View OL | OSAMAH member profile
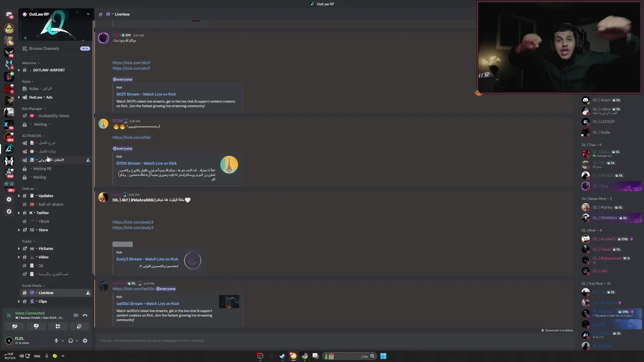Viewport: 644px width, 362px height. click(x=610, y=218)
